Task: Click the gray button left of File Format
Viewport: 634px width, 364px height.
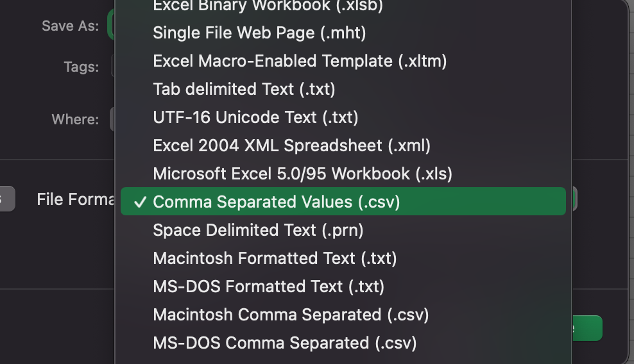Action: click(x=6, y=199)
